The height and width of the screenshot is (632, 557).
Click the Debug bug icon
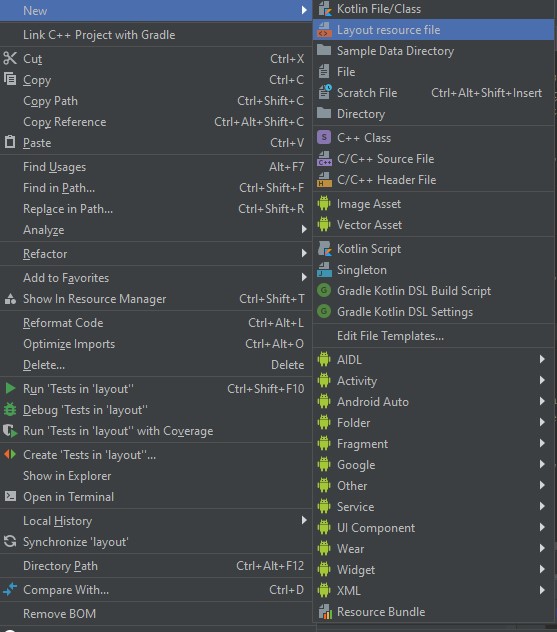pyautogui.click(x=10, y=410)
